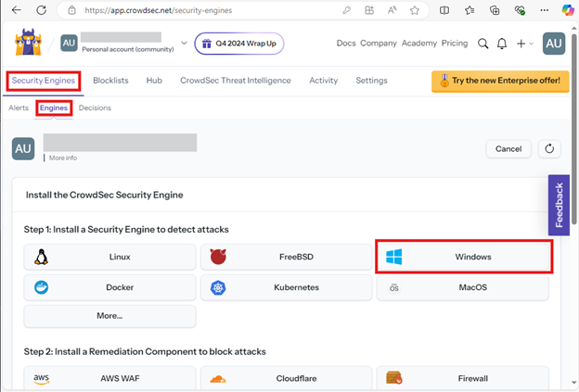
Task: Click the browser back arrow
Action: (16, 10)
